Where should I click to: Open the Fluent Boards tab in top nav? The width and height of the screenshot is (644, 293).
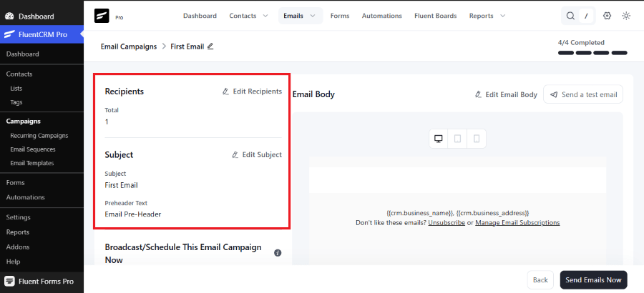coord(435,16)
